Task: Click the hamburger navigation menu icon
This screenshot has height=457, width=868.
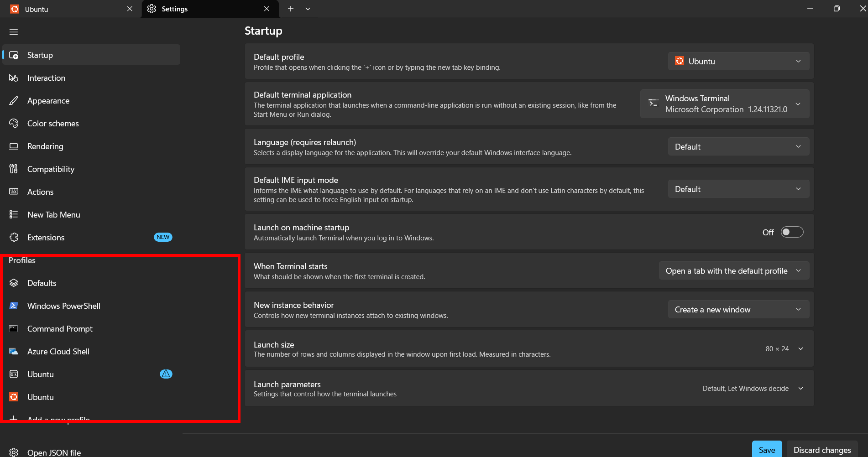Action: click(x=14, y=32)
